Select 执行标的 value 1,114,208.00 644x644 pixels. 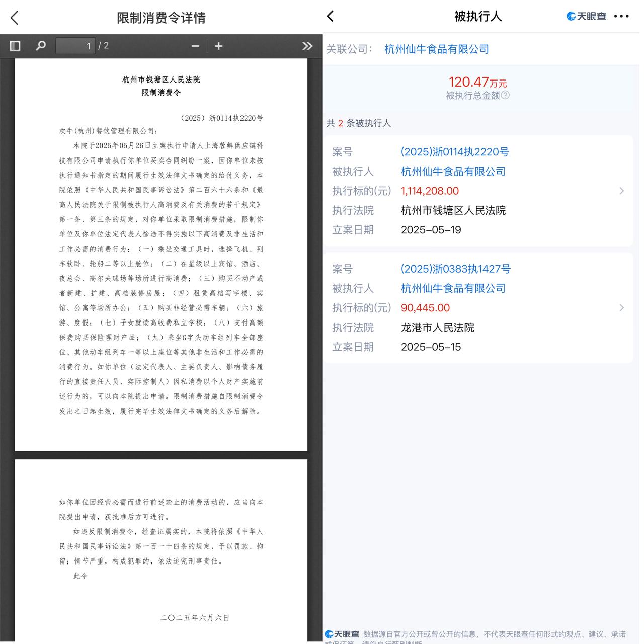point(430,191)
